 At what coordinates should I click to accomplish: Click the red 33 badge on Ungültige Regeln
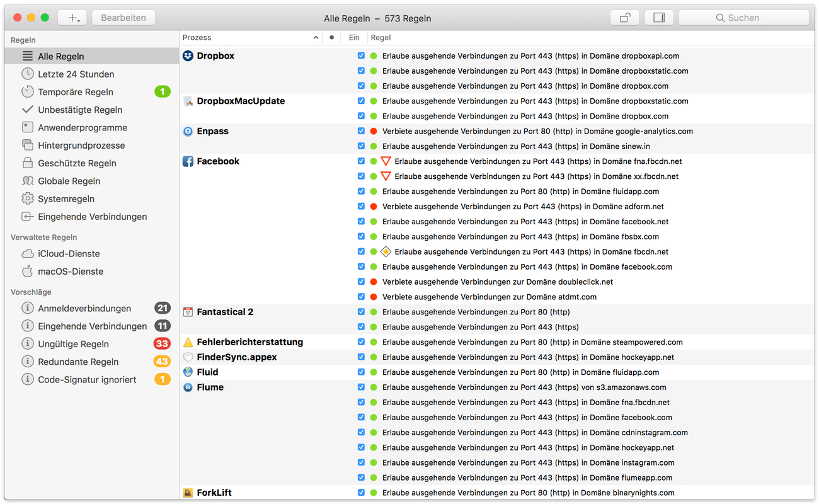coord(162,343)
